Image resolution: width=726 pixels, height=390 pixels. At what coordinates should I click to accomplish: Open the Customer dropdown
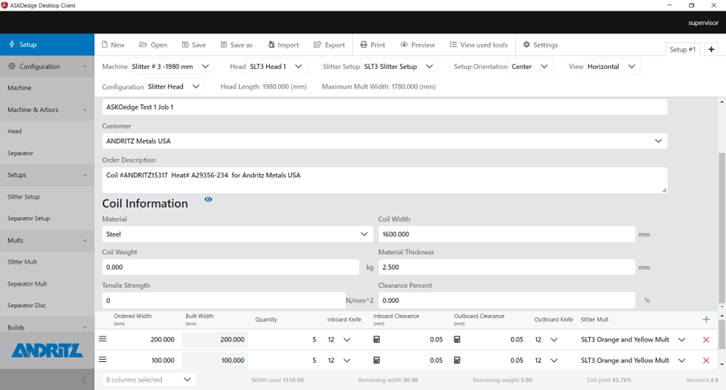[x=384, y=141]
